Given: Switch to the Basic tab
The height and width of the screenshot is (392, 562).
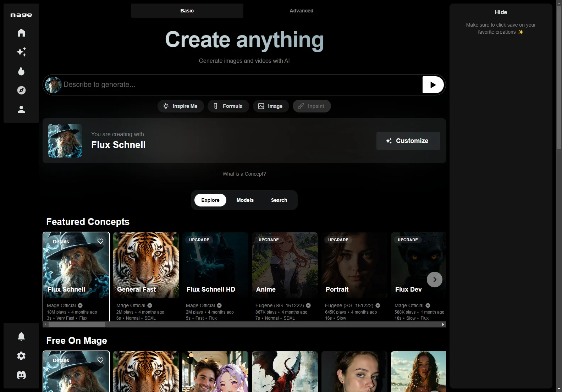Looking at the screenshot, I should tap(187, 11).
